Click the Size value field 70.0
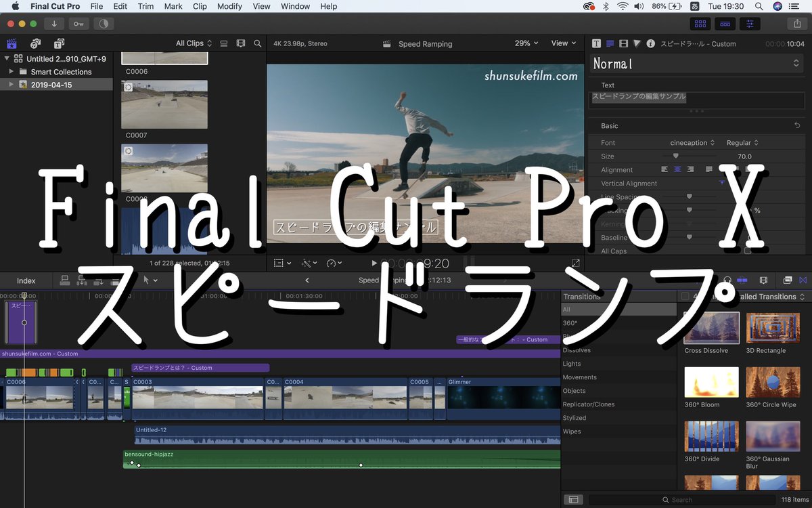Screen dimensions: 812x508 pyautogui.click(x=744, y=156)
